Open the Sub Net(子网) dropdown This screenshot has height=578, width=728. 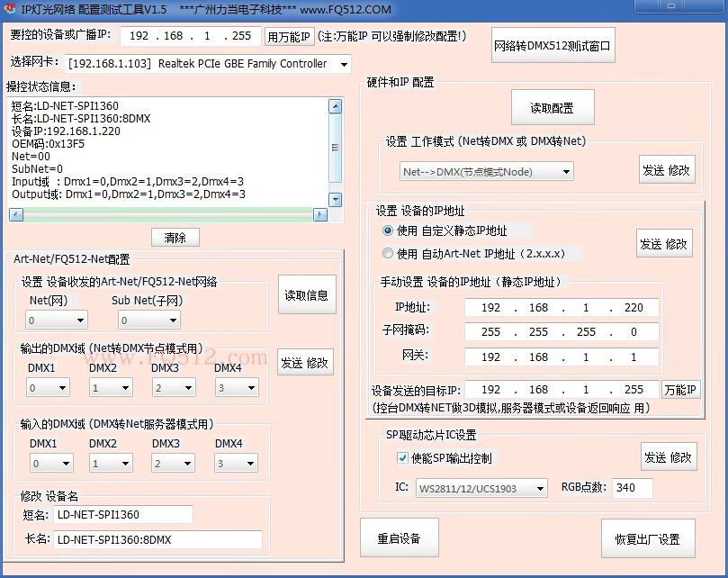click(x=172, y=321)
